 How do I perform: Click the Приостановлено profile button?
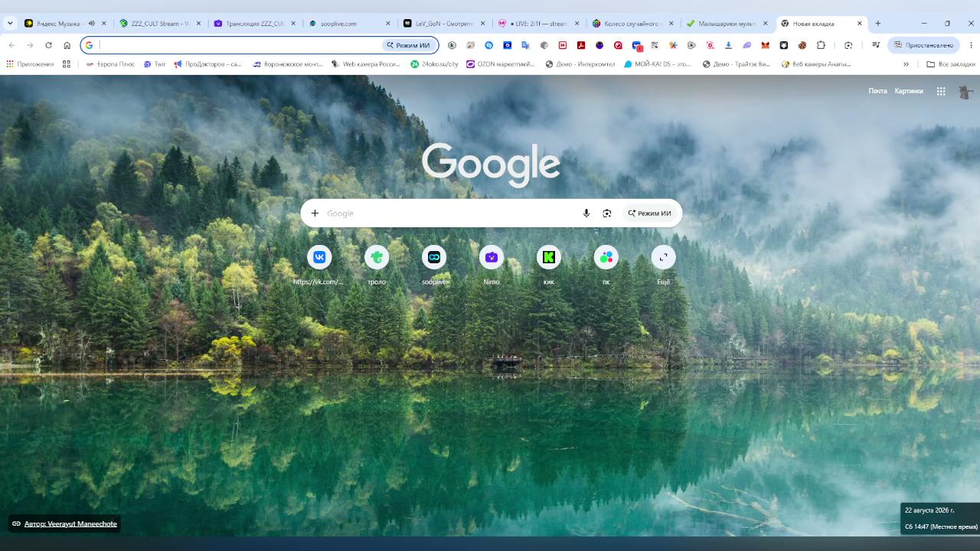pos(923,45)
